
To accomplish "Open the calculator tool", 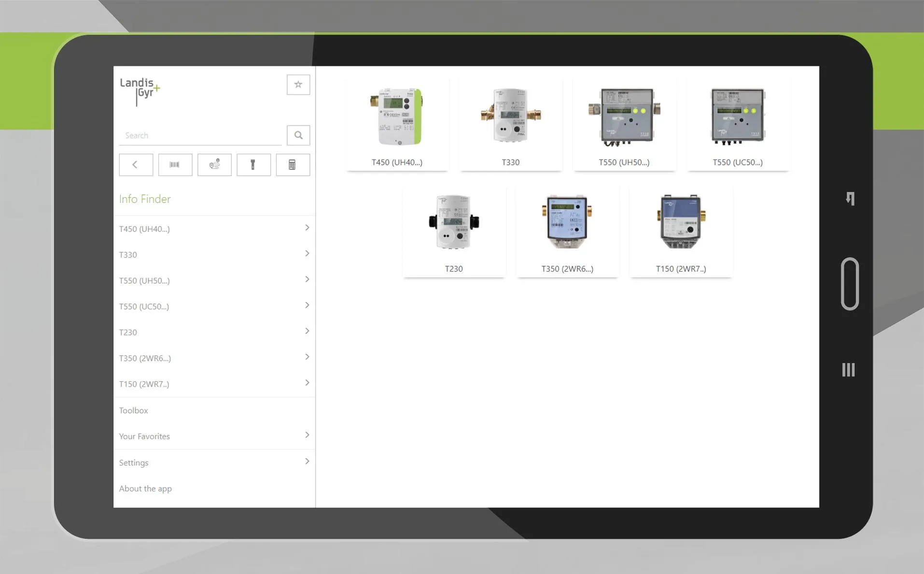I will (293, 165).
